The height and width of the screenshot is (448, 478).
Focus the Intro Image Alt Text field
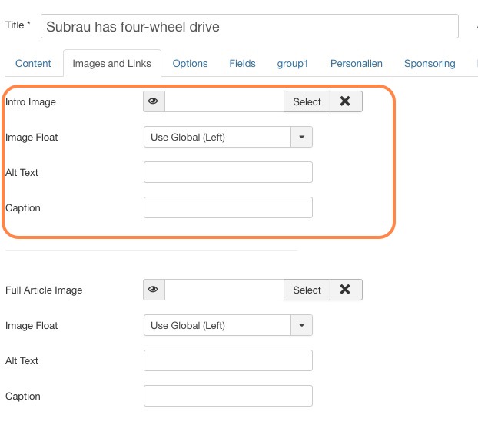[x=228, y=172]
